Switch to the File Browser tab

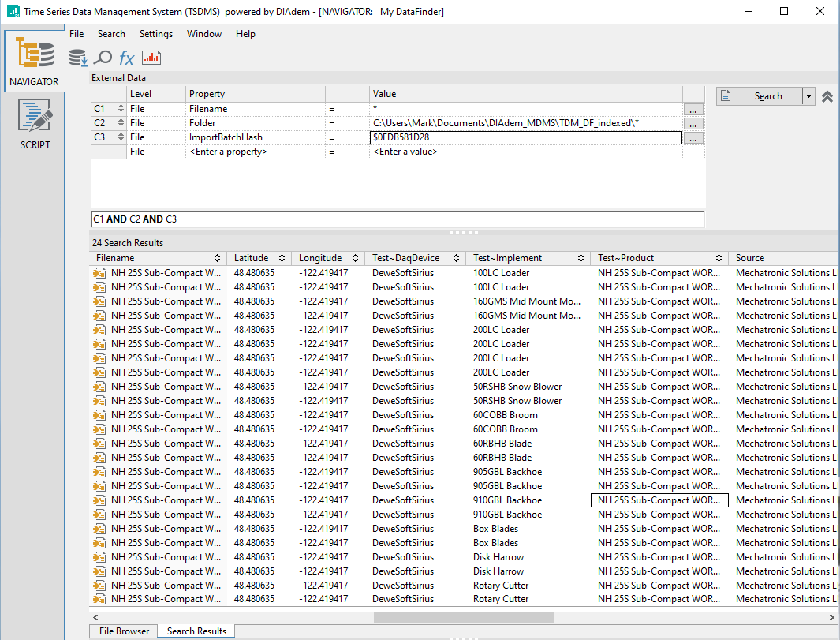122,631
